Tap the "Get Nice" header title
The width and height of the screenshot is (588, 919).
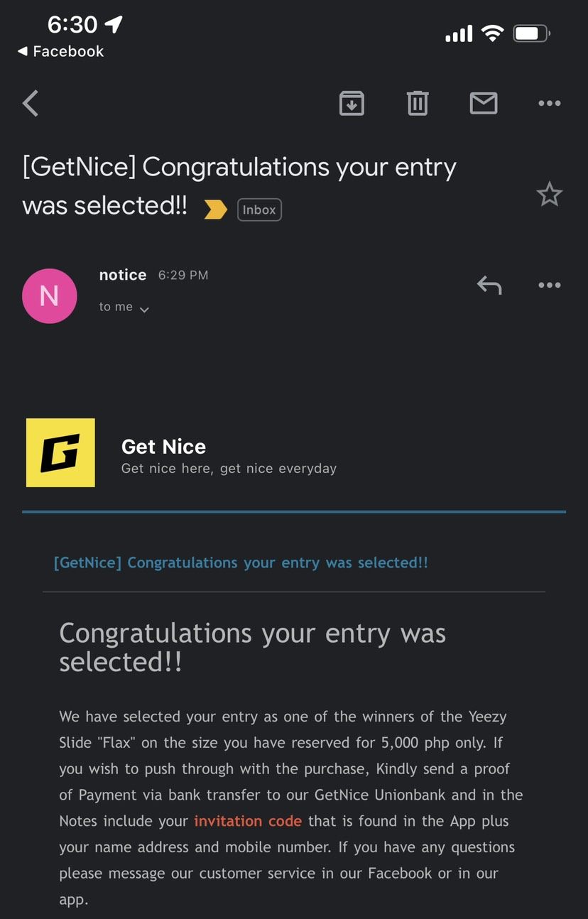click(163, 447)
